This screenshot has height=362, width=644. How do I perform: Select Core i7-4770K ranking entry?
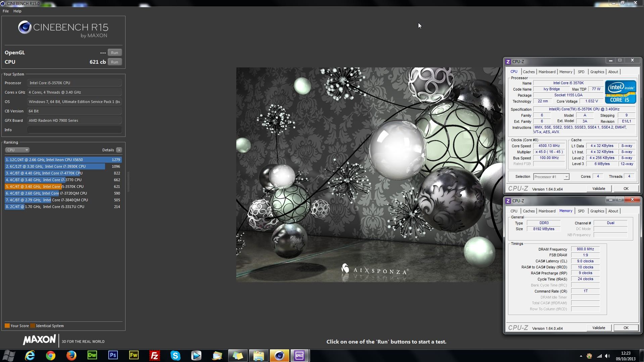point(63,173)
